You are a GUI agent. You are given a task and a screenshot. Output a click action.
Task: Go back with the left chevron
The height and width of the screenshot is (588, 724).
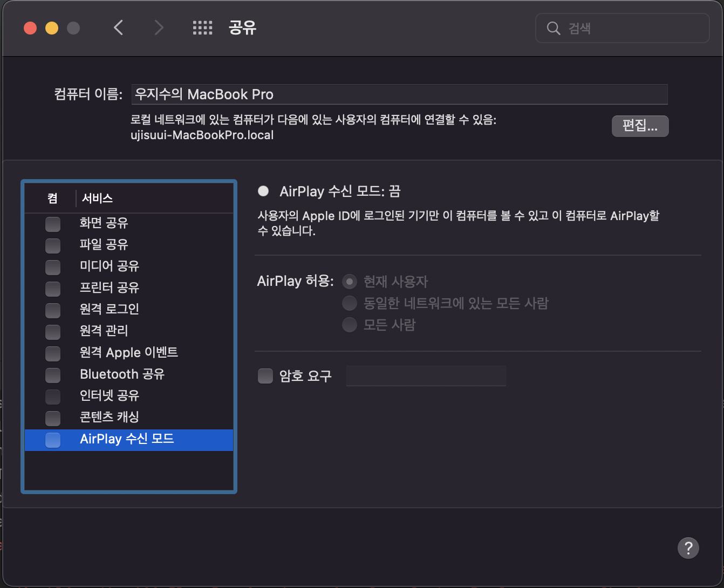[x=119, y=28]
